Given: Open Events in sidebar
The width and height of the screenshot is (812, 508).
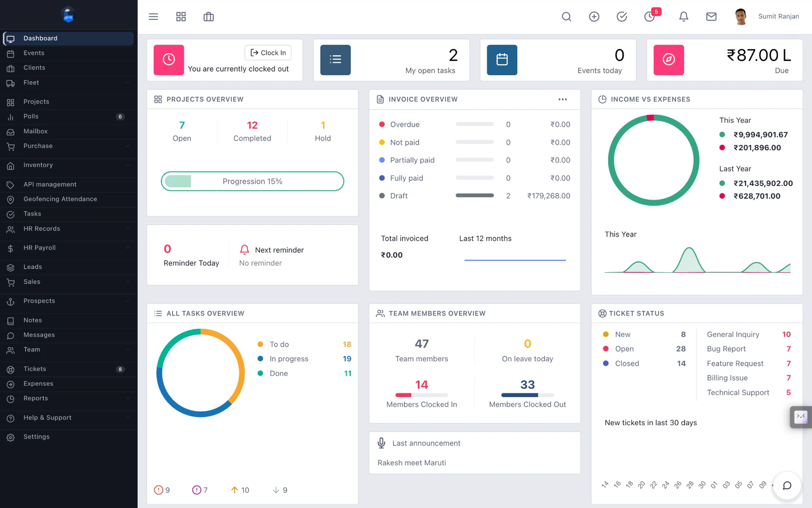Looking at the screenshot, I should point(69,53).
